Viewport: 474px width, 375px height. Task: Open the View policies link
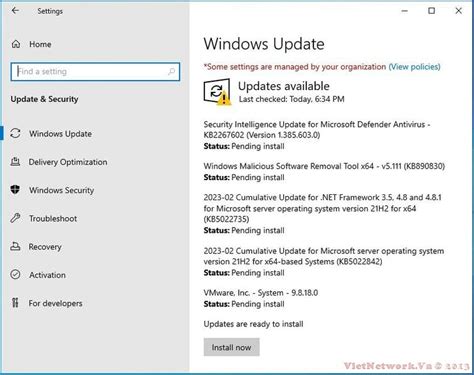pyautogui.click(x=414, y=67)
